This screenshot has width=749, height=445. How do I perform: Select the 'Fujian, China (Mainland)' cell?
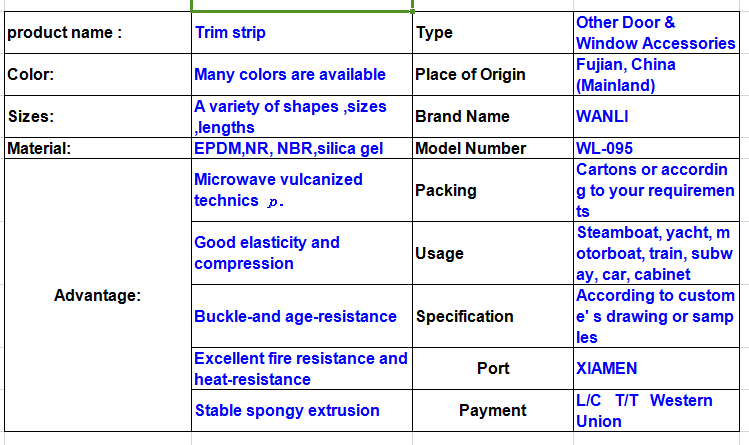click(x=656, y=74)
